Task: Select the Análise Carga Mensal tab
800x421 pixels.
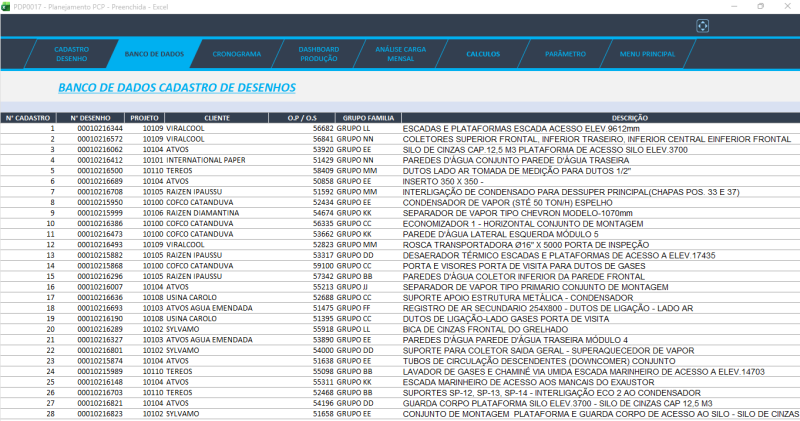Action: (400, 53)
